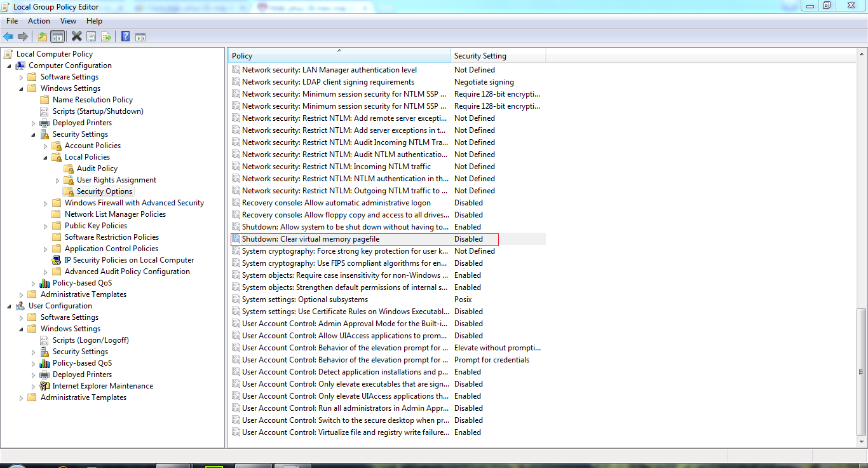Click the Back arrow toolbar icon
The height and width of the screenshot is (468, 868).
[8, 36]
